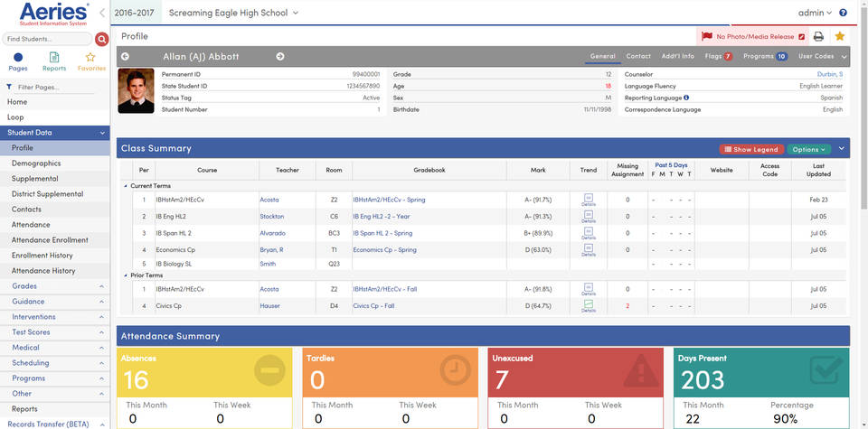Screen dimensions: 868x429
Task: Open trend Details for IB Eng HL2
Action: coord(589,216)
